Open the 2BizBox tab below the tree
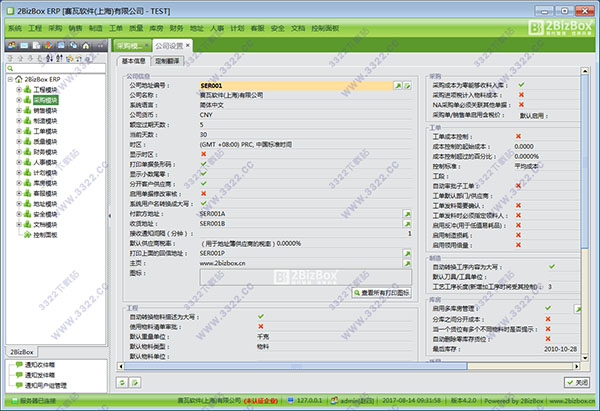600x411 pixels. click(x=22, y=352)
